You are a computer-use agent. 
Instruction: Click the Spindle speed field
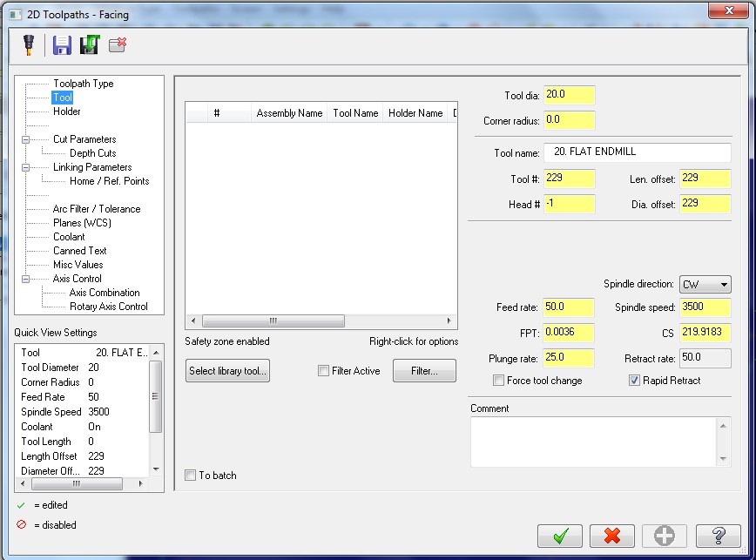pyautogui.click(x=705, y=307)
